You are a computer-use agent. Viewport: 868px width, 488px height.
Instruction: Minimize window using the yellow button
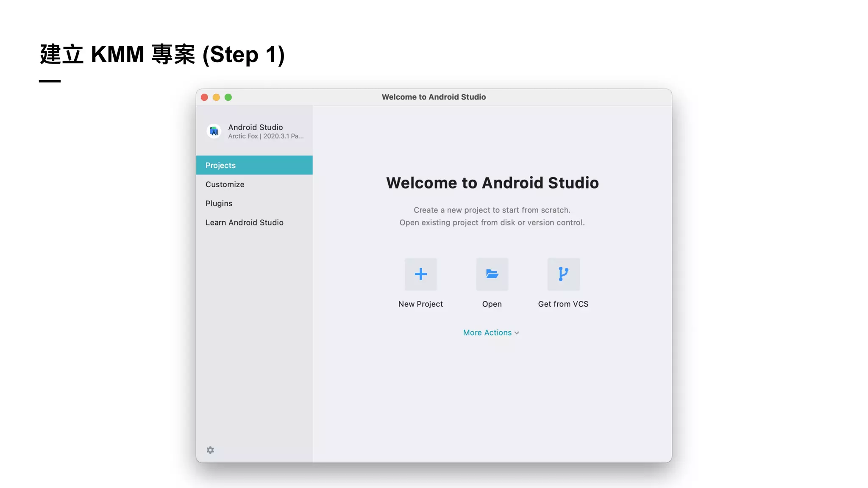pos(216,97)
